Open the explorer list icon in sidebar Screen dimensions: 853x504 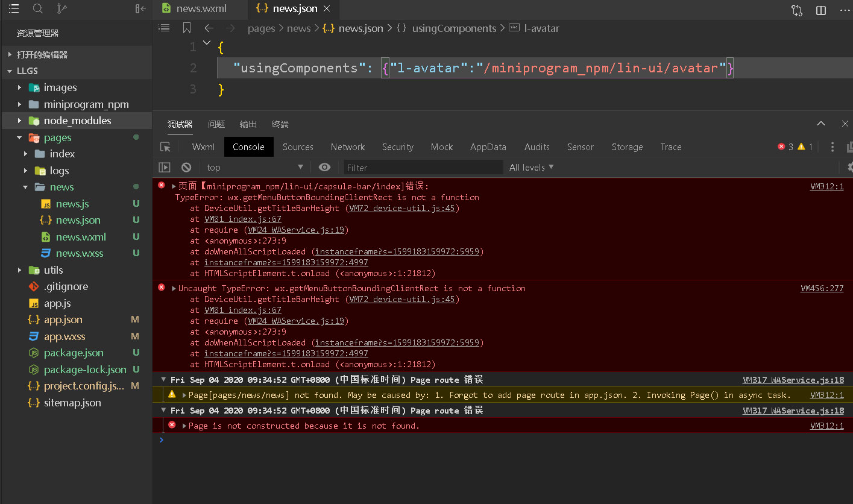coord(14,9)
